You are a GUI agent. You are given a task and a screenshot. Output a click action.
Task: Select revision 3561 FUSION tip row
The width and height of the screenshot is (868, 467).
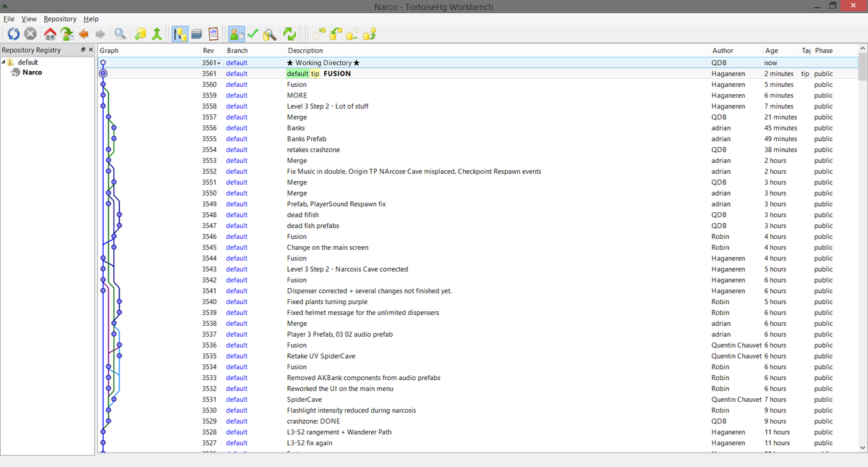click(x=477, y=74)
